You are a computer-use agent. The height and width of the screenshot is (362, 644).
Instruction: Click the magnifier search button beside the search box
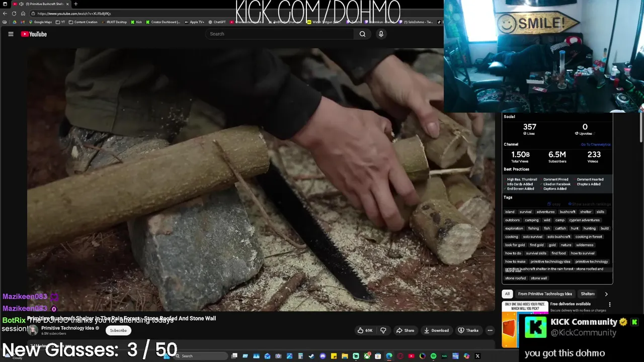click(x=362, y=34)
